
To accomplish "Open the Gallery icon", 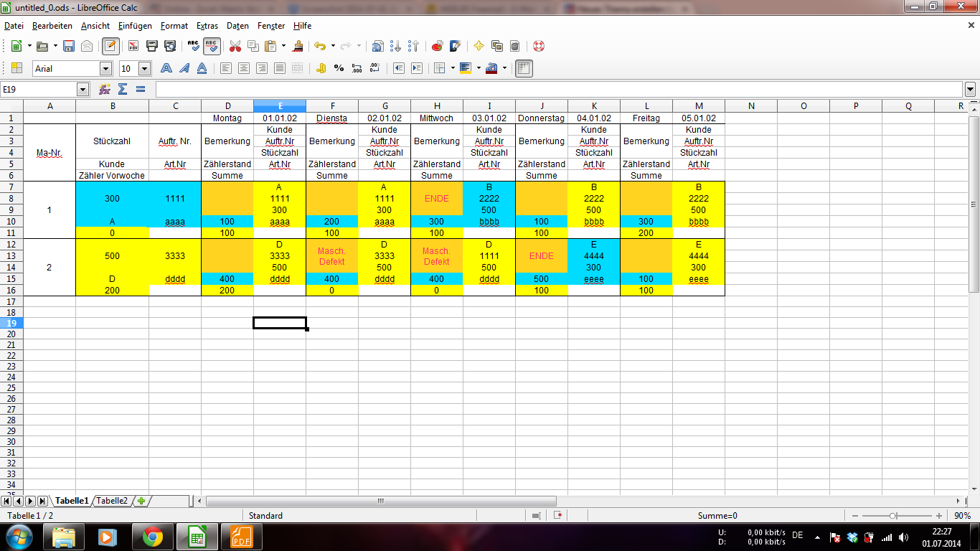I will pos(496,46).
